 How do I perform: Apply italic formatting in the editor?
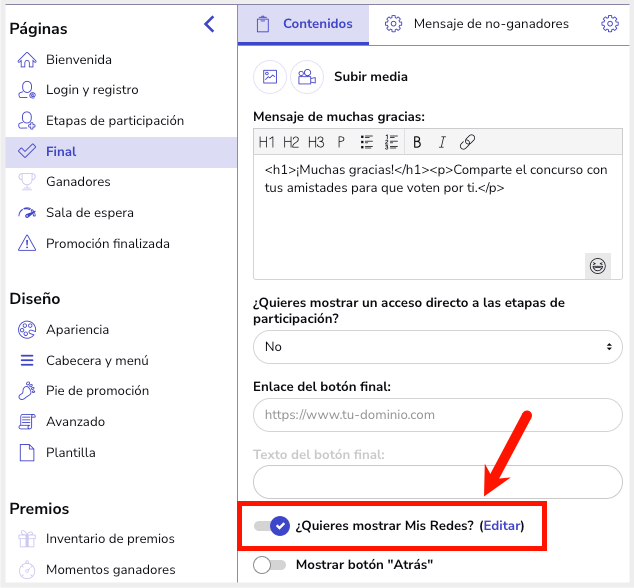coord(441,142)
